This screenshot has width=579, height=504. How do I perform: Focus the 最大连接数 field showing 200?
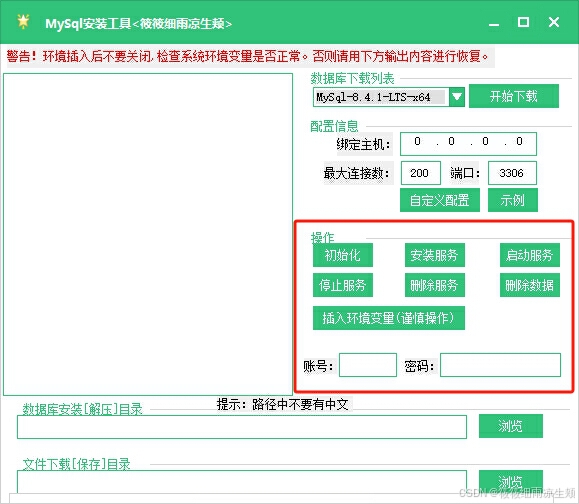(x=420, y=173)
